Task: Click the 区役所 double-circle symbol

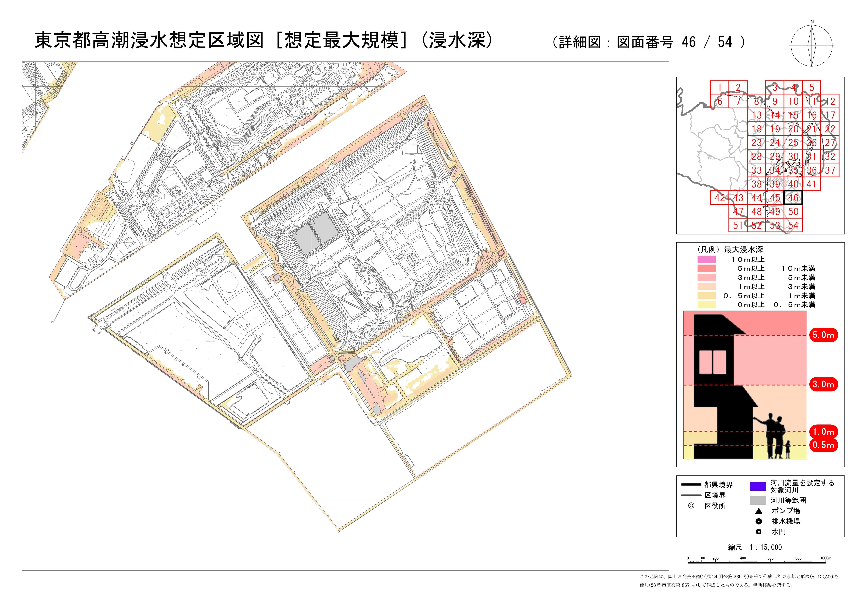Action: pyautogui.click(x=691, y=505)
